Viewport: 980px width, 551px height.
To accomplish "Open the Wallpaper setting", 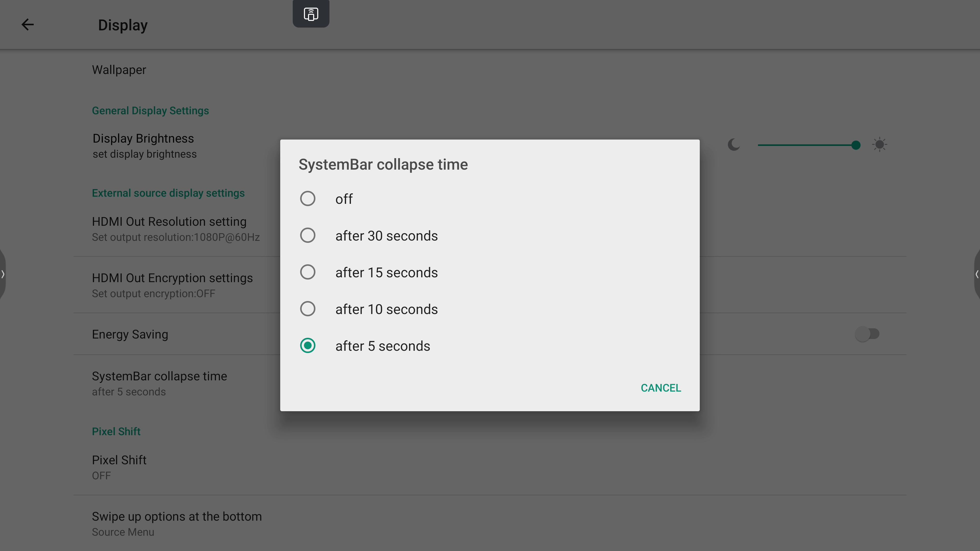I will (490, 70).
